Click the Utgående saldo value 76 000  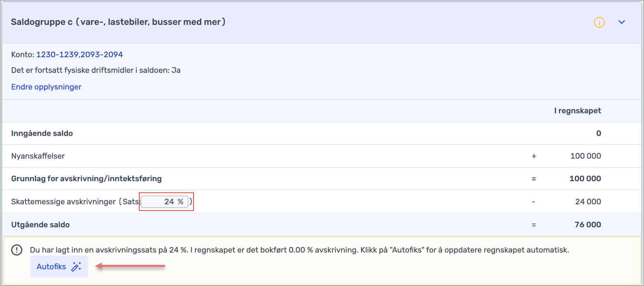(588, 225)
